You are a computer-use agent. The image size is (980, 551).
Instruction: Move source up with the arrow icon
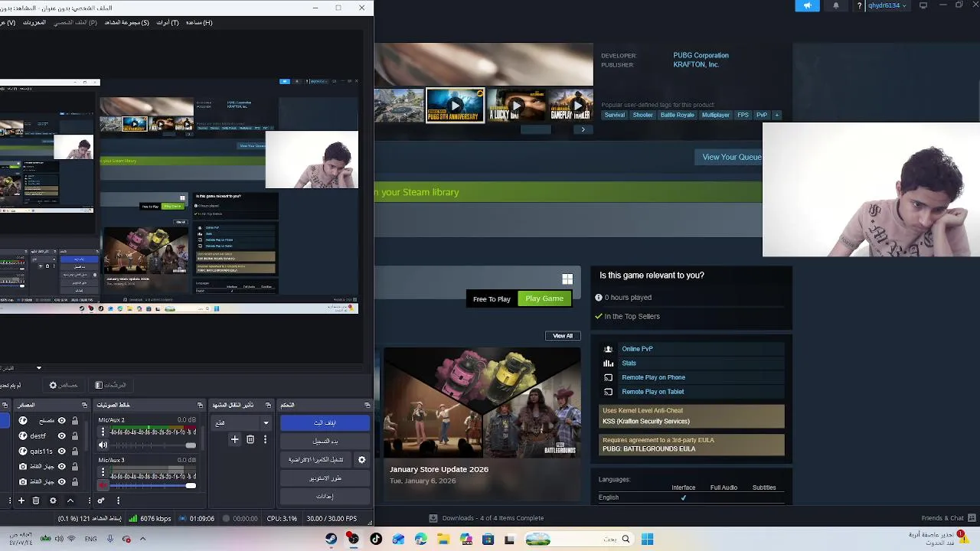click(x=70, y=500)
